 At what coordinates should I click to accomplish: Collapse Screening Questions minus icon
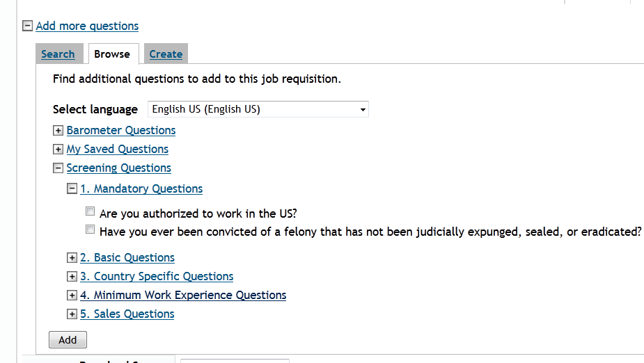(x=58, y=168)
